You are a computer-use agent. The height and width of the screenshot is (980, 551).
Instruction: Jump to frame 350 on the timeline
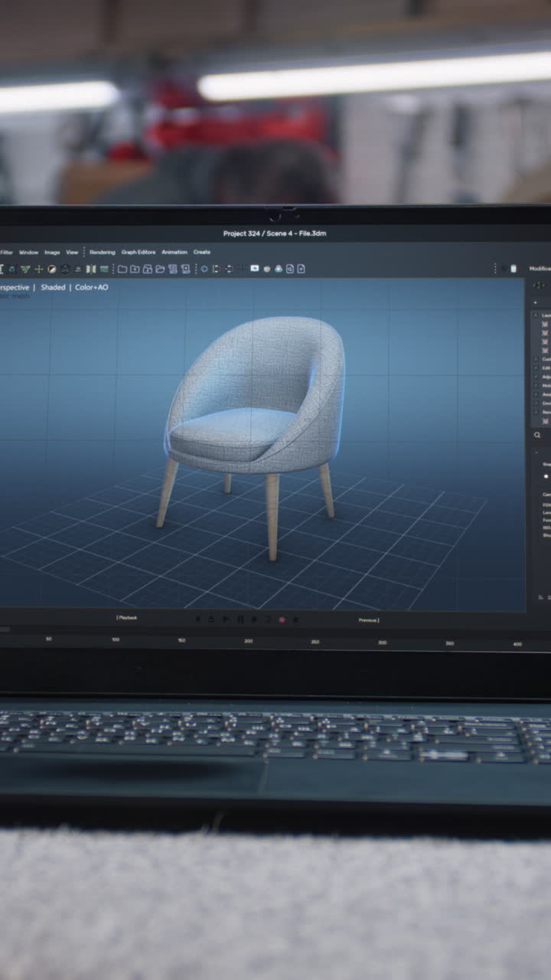[x=450, y=643]
